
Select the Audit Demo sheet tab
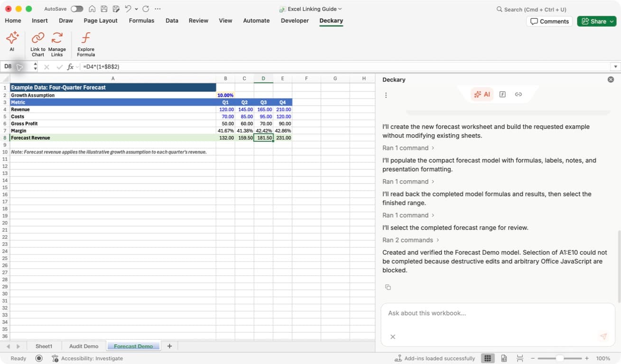(x=83, y=346)
